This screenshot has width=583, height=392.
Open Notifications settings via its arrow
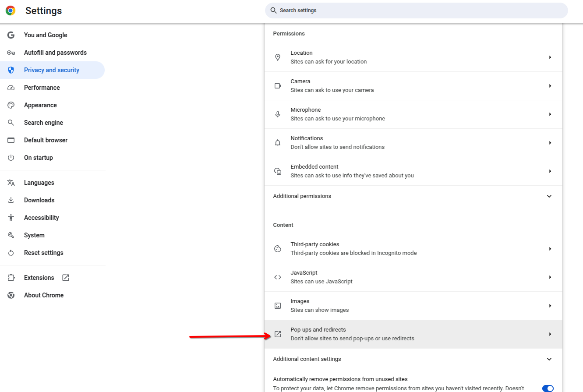coord(550,142)
